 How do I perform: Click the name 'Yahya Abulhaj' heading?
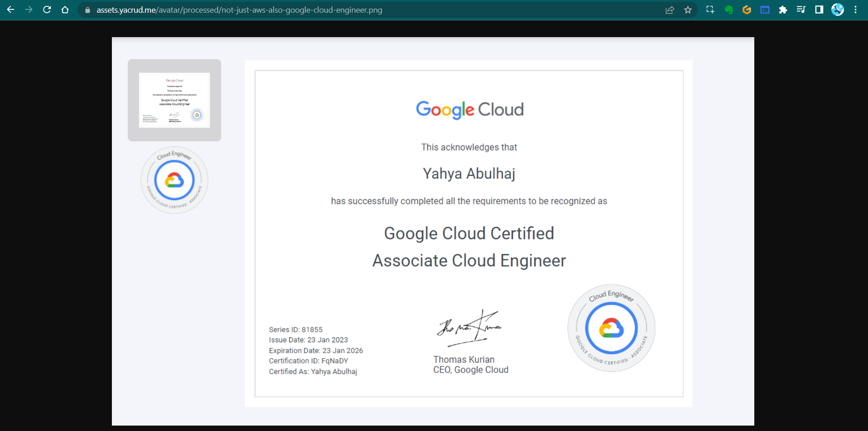[469, 174]
